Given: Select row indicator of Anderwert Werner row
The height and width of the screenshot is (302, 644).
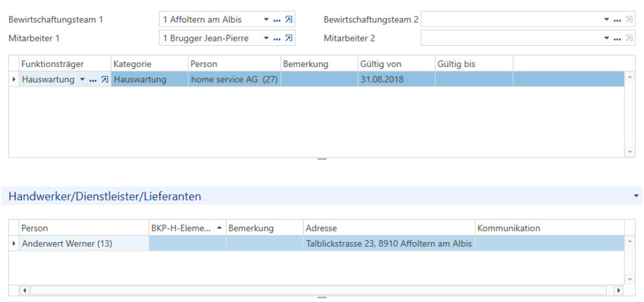Looking at the screenshot, I should click(x=14, y=244).
